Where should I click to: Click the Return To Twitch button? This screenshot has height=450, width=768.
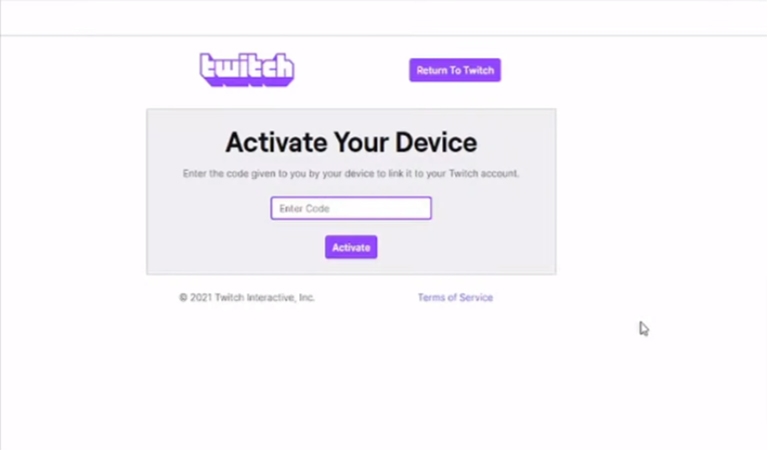[x=455, y=70]
